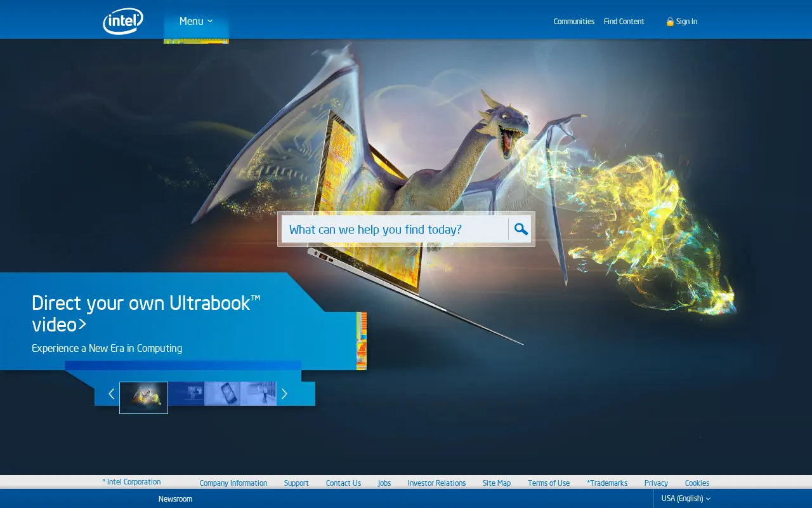
Task: Open the Cookies footer link
Action: pos(697,483)
